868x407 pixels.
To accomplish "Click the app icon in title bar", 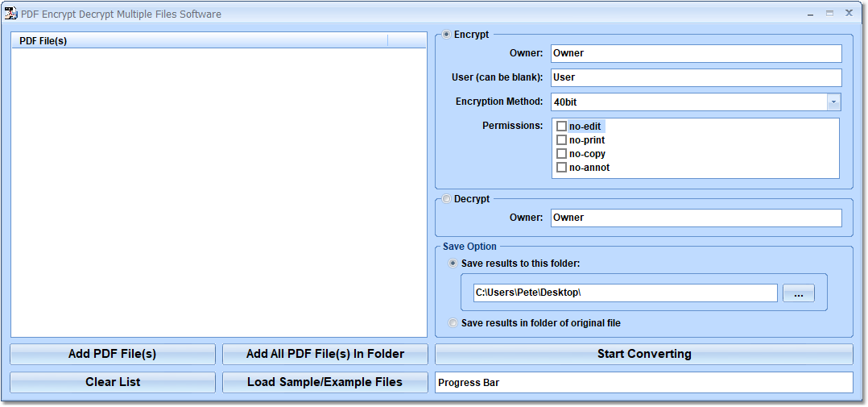I will 11,14.
